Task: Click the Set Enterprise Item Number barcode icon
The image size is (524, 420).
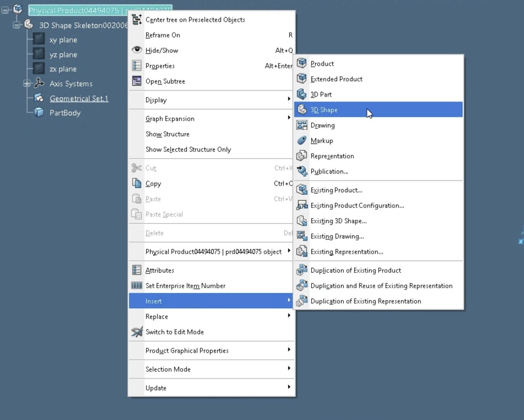Action: (x=136, y=286)
